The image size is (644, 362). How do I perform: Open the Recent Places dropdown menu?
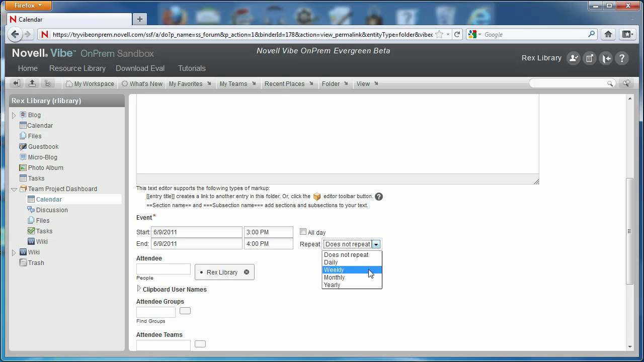click(289, 83)
